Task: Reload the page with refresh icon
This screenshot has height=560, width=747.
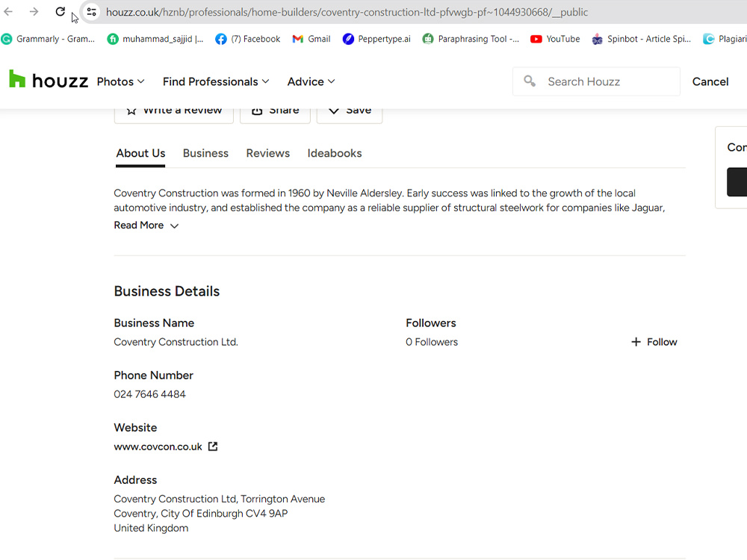Action: tap(60, 11)
